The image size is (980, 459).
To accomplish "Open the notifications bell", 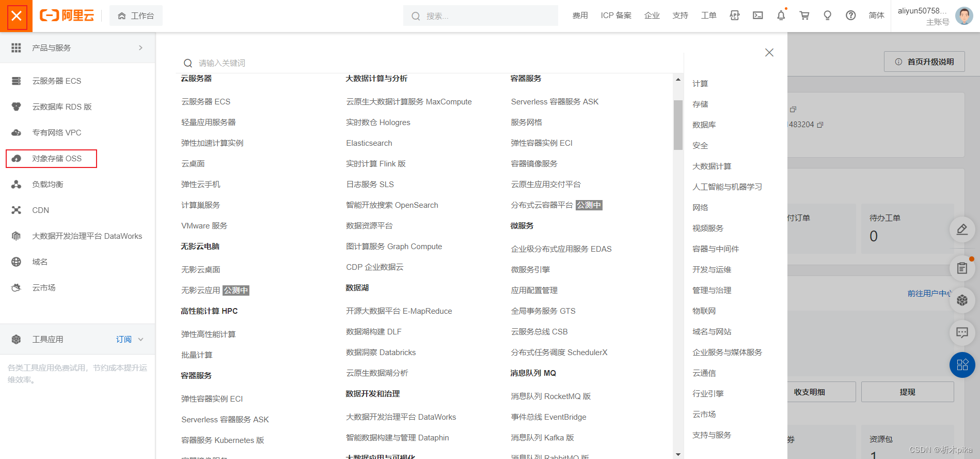I will coord(781,16).
